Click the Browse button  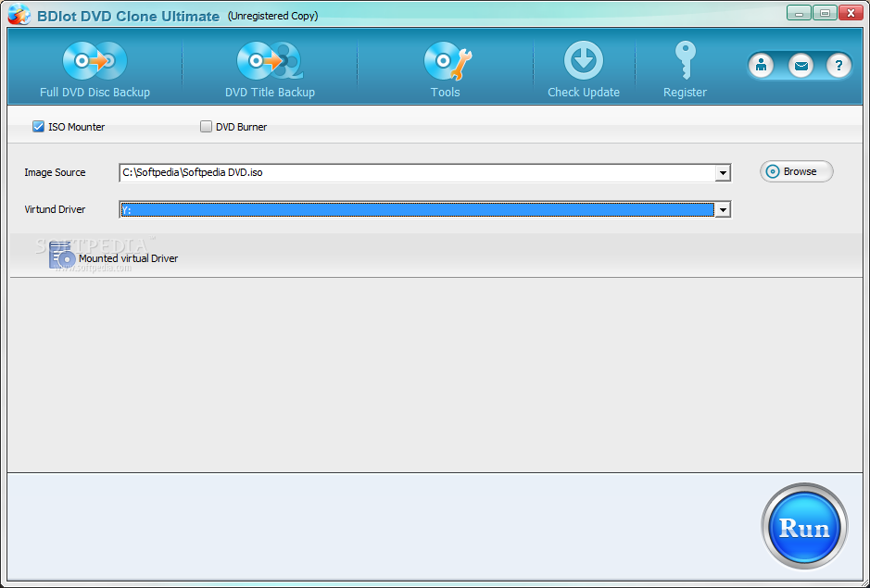[x=796, y=171]
